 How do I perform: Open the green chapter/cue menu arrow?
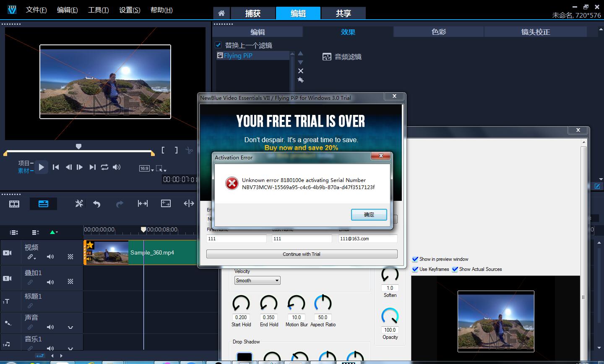[x=54, y=232]
